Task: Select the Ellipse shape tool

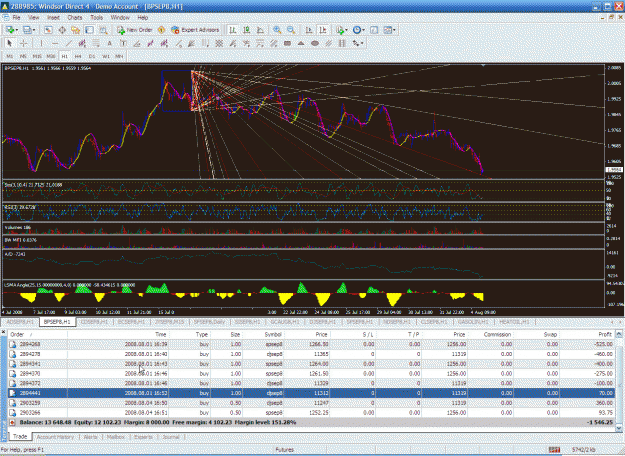Action: [315, 43]
